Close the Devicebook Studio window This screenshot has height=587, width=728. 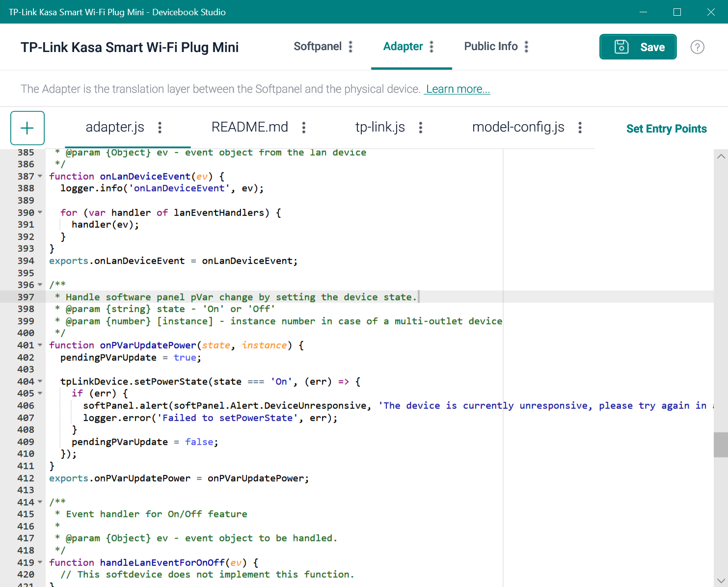[x=711, y=12]
